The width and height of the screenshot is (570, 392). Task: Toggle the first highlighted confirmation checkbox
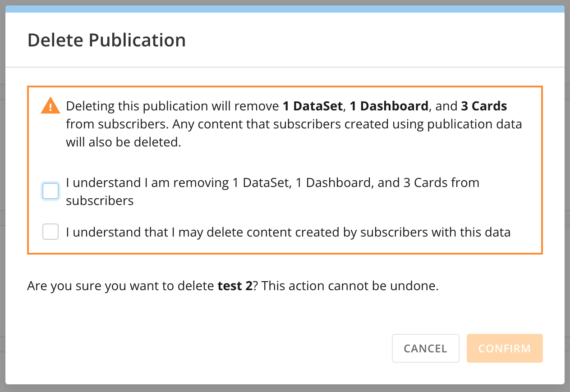pyautogui.click(x=50, y=191)
